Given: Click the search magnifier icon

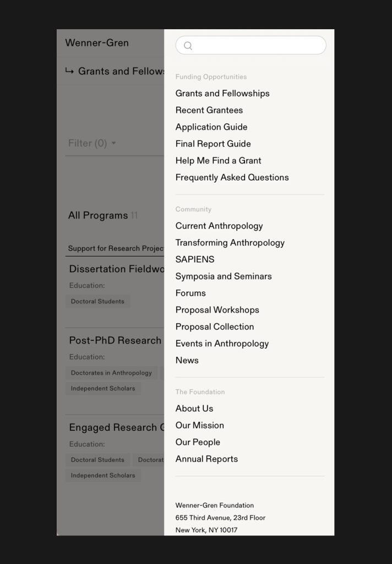Looking at the screenshot, I should pos(188,46).
